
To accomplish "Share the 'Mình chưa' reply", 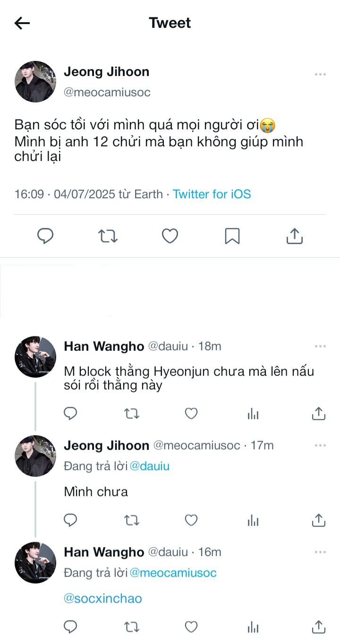I will 319,520.
